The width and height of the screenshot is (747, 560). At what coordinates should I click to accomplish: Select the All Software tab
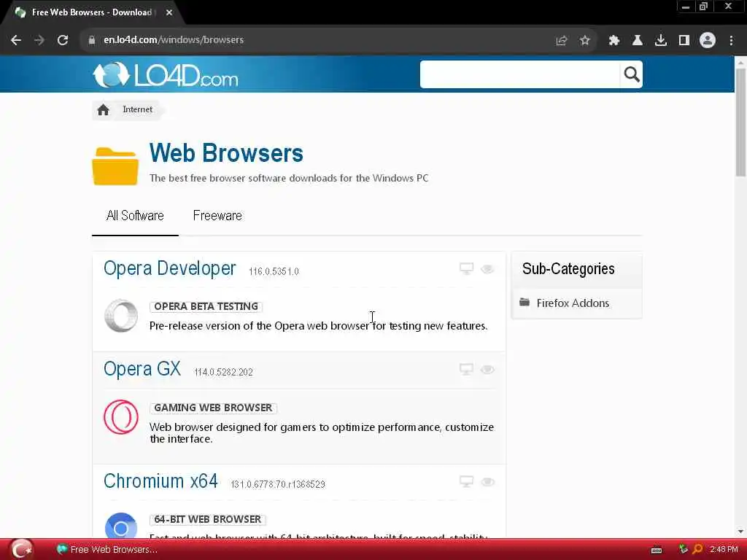(x=135, y=216)
